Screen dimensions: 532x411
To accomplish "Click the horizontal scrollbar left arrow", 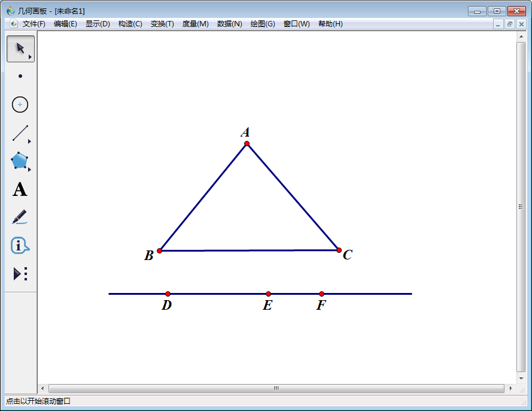I will coord(42,388).
